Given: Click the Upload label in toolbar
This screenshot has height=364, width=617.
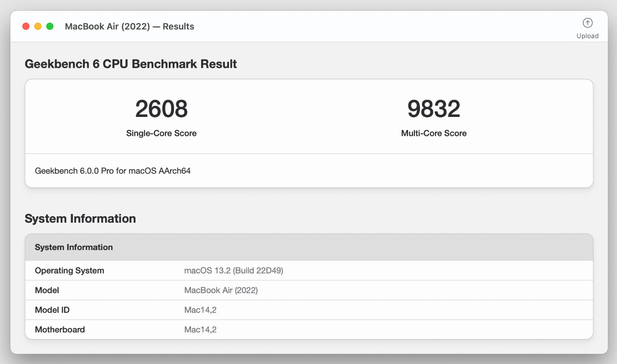Looking at the screenshot, I should click(x=588, y=36).
